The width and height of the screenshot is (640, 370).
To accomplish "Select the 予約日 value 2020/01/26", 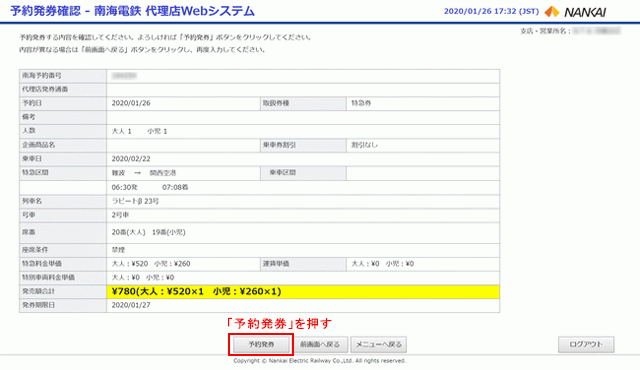I will pyautogui.click(x=131, y=103).
